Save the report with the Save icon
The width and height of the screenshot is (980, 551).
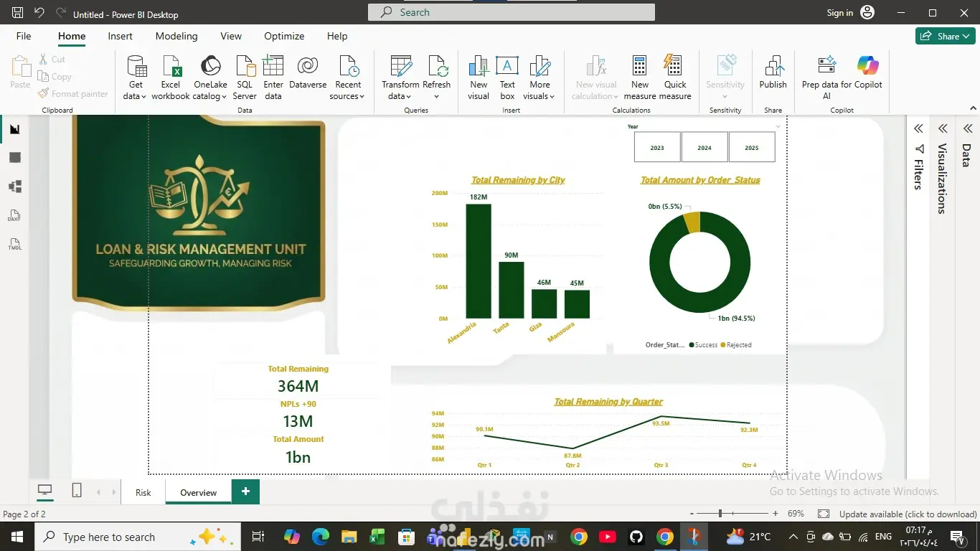[18, 13]
